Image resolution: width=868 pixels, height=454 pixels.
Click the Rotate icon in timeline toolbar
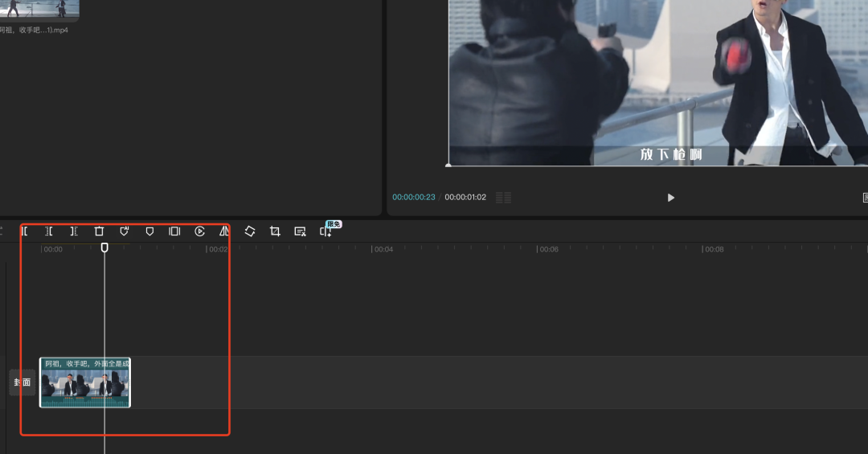tap(250, 231)
